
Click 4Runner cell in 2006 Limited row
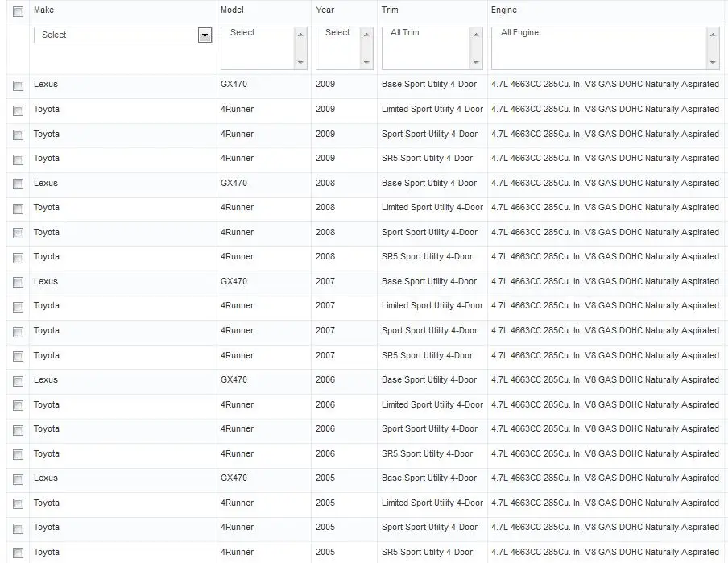[x=238, y=404]
